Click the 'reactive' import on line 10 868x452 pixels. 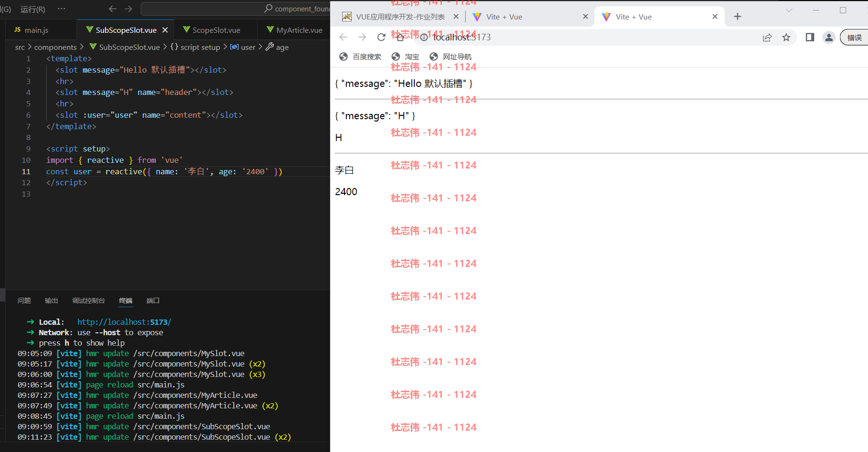pos(105,160)
